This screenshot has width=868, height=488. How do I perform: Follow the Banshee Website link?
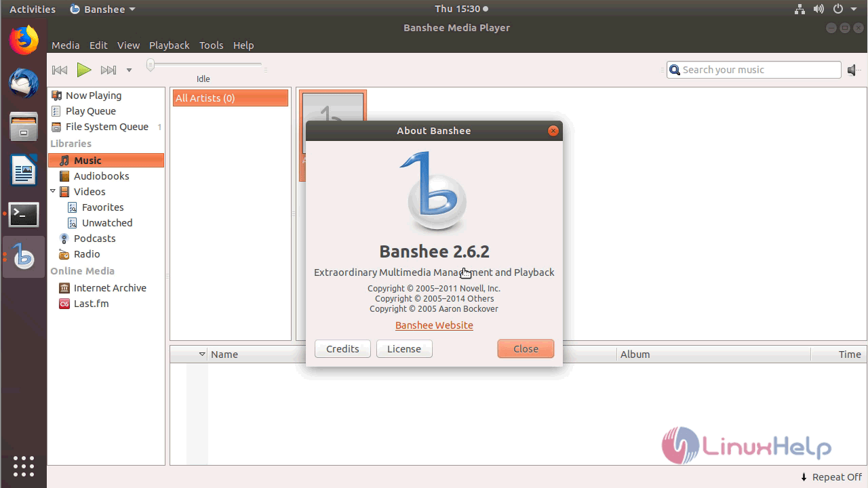(x=434, y=325)
